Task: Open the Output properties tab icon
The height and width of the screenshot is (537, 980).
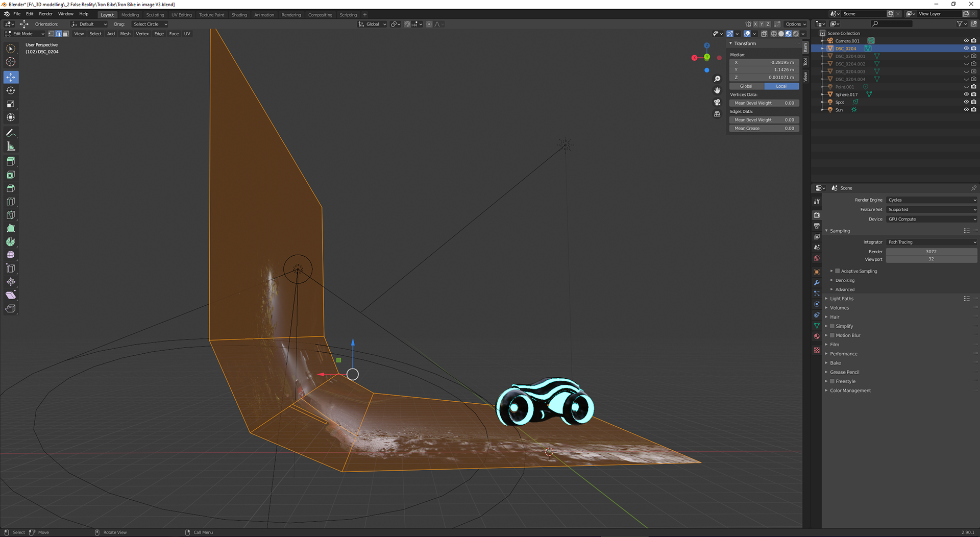Action: pyautogui.click(x=817, y=226)
